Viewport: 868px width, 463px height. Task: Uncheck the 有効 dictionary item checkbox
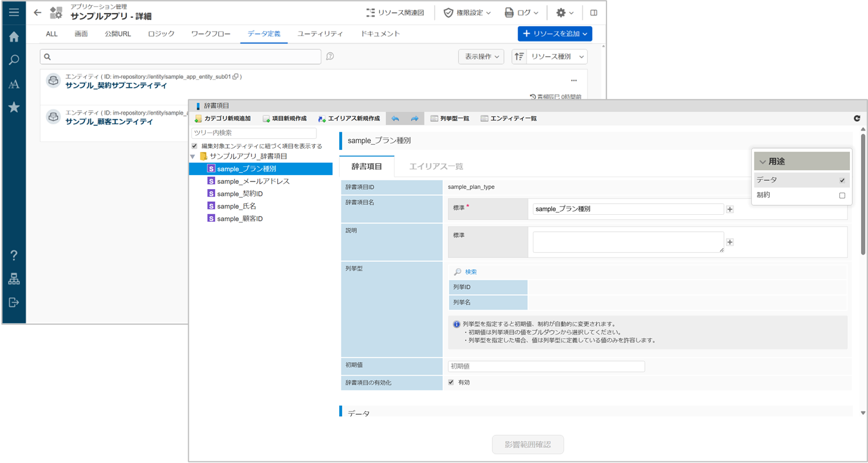451,382
